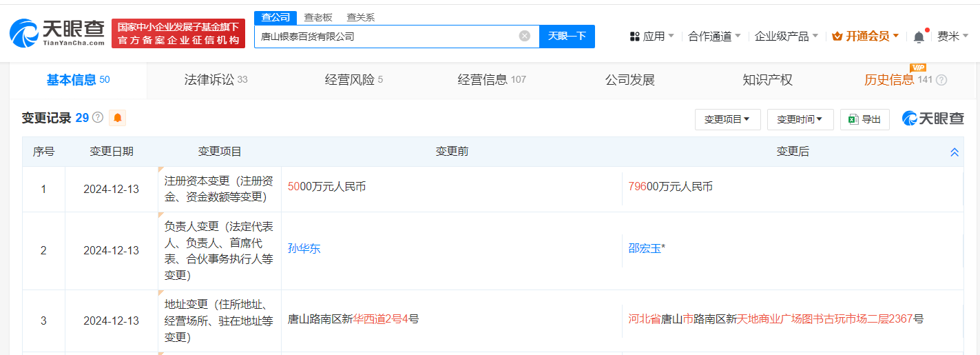Expand the 合作通道 dropdown

pyautogui.click(x=714, y=37)
